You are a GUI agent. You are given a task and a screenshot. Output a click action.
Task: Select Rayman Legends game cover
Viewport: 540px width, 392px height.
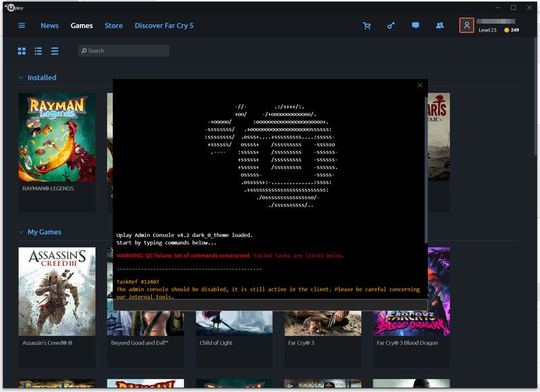click(57, 137)
